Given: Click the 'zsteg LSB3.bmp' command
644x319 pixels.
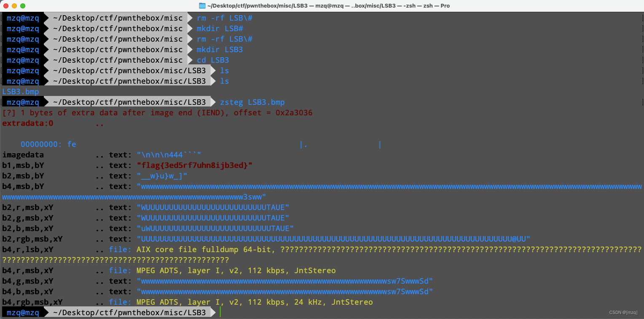Looking at the screenshot, I should [x=252, y=102].
